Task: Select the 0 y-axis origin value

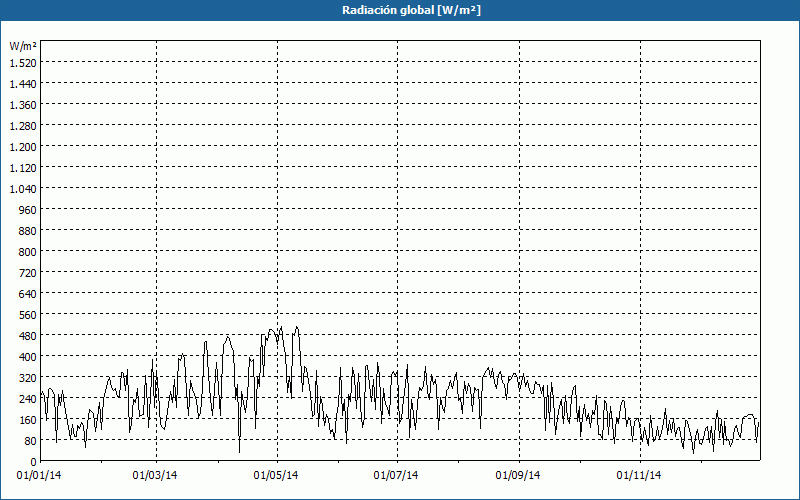Action: point(34,462)
